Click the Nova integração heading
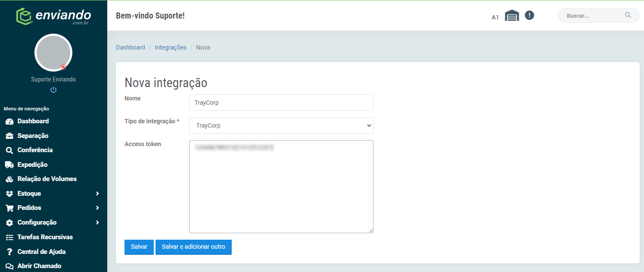 [166, 82]
